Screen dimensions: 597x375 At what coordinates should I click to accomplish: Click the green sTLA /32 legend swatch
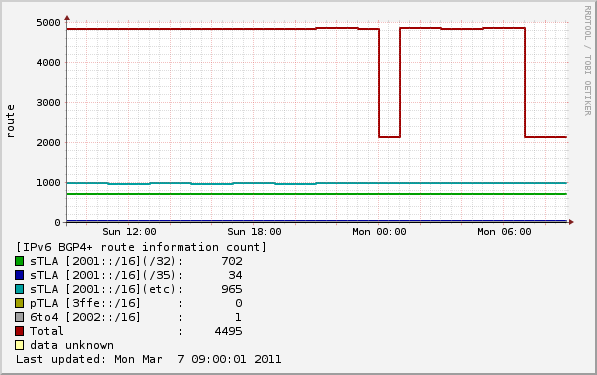click(x=19, y=261)
